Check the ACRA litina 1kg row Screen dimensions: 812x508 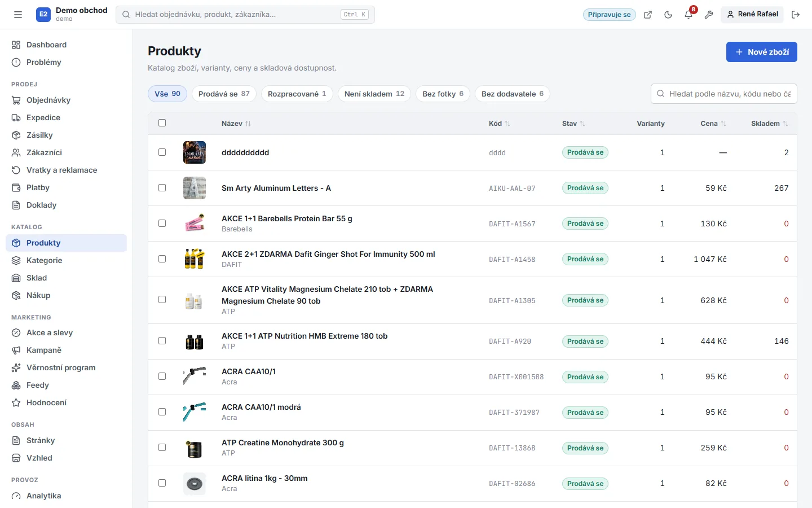(162, 483)
